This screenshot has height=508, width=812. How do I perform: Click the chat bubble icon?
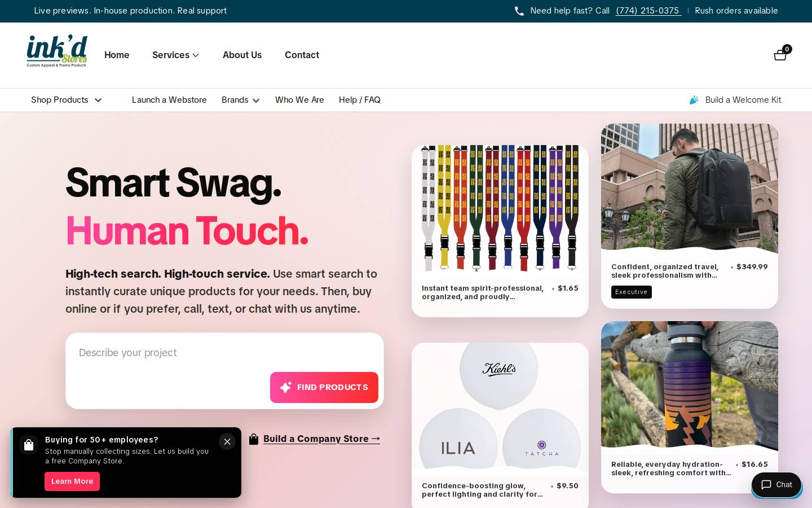[766, 485]
